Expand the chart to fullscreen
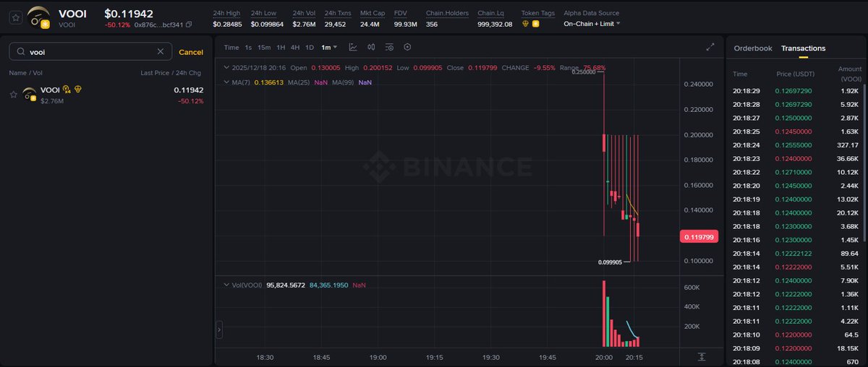The width and height of the screenshot is (868, 367). 710,47
